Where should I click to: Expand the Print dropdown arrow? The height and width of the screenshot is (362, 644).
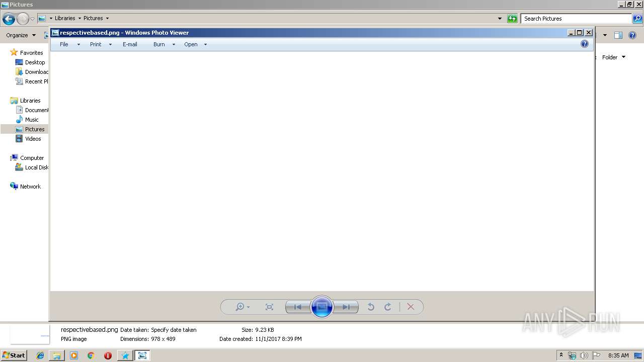[x=110, y=45]
